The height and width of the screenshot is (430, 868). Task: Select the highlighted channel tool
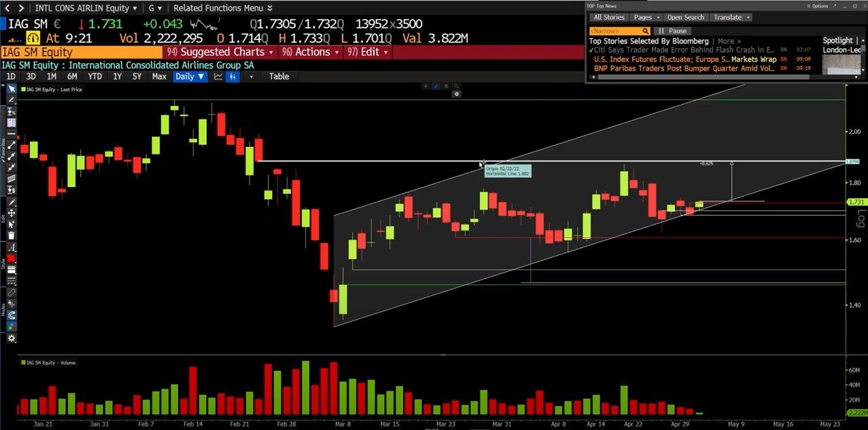click(12, 123)
